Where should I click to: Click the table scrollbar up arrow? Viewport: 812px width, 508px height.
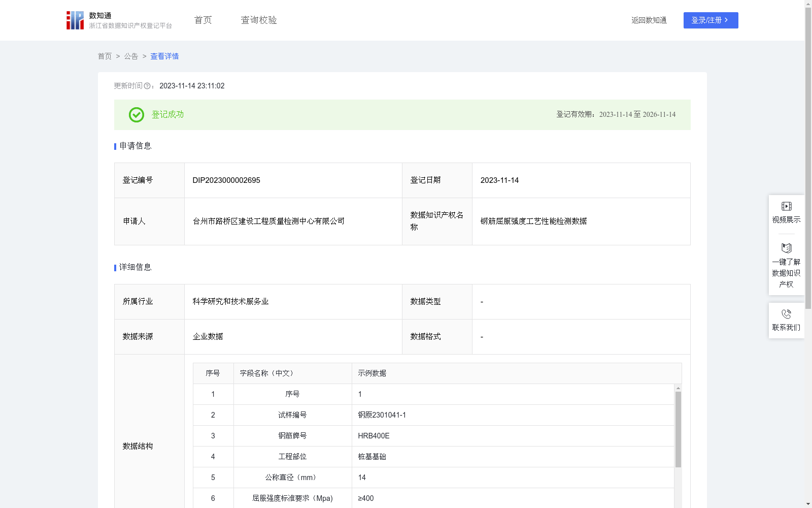tap(678, 388)
